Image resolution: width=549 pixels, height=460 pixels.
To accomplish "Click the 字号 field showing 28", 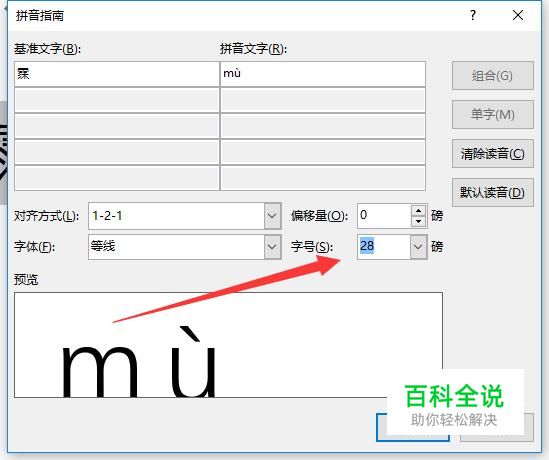I will 384,247.
